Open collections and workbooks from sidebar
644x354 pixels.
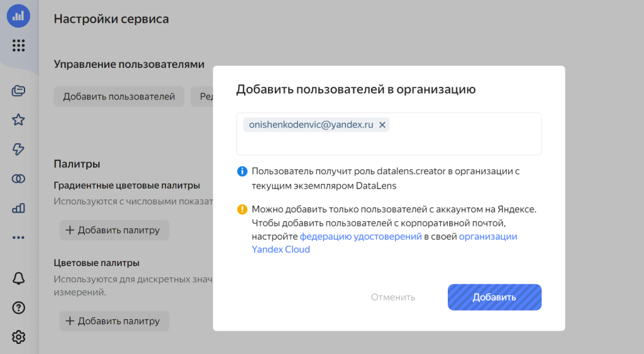[x=18, y=91]
